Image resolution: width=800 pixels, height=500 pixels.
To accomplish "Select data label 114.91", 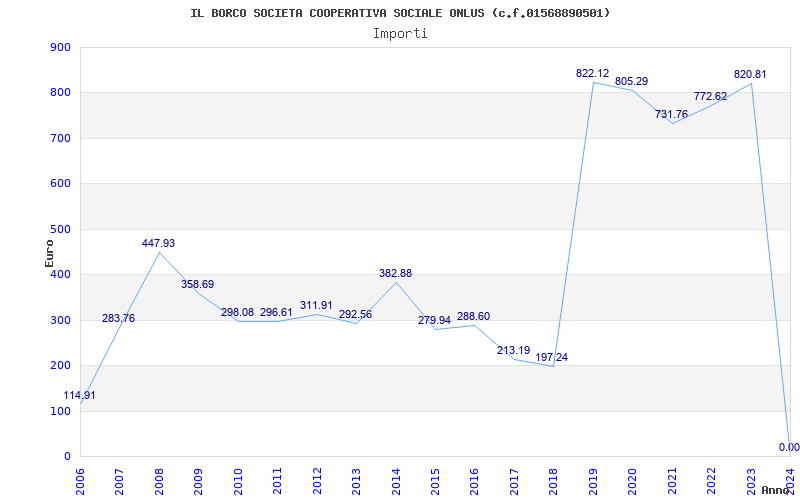I will click(x=79, y=395).
